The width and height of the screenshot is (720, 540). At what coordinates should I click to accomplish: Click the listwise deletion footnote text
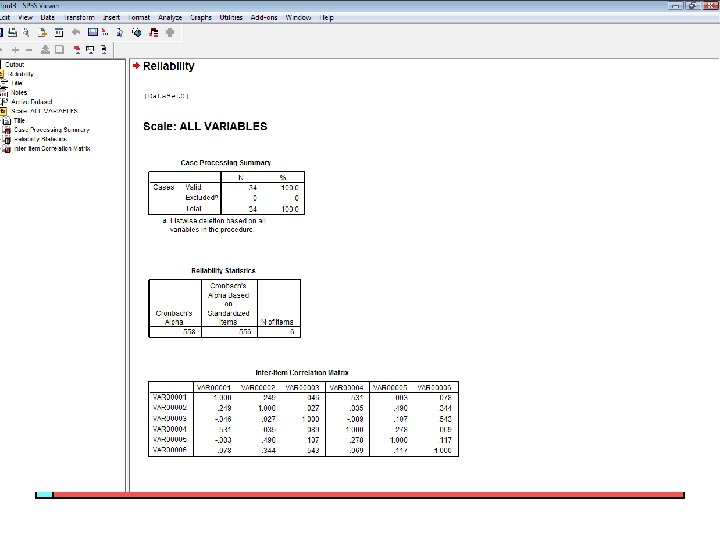214,225
